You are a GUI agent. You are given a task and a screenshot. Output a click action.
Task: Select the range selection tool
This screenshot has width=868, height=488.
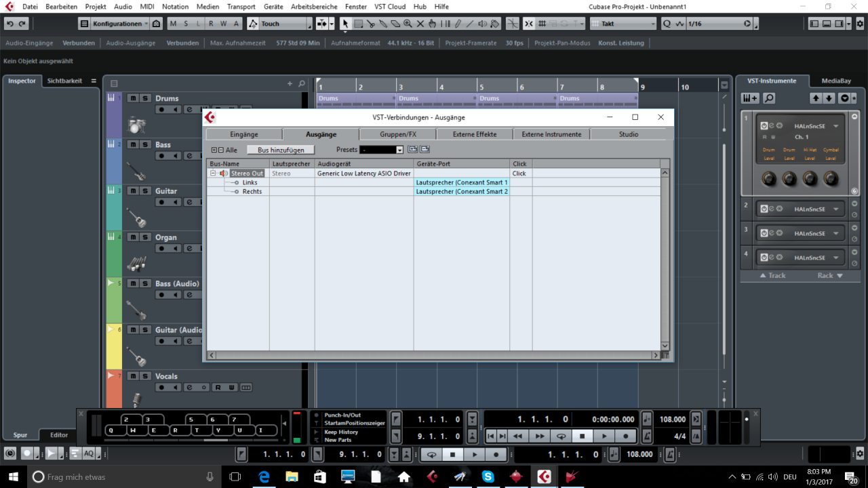click(358, 24)
